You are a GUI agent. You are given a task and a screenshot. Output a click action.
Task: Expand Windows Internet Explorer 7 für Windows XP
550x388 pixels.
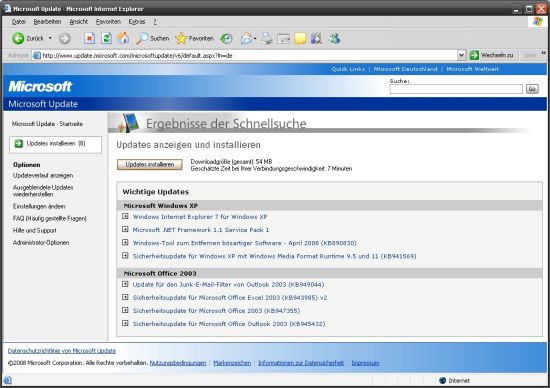coord(125,216)
